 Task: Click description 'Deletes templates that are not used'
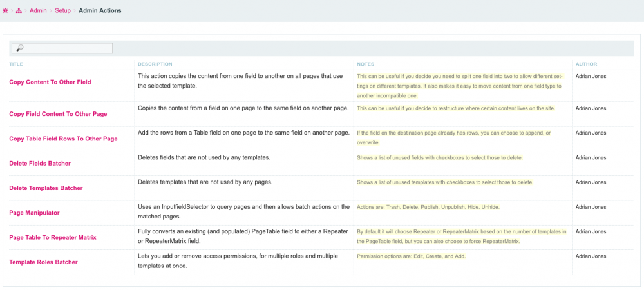point(205,182)
